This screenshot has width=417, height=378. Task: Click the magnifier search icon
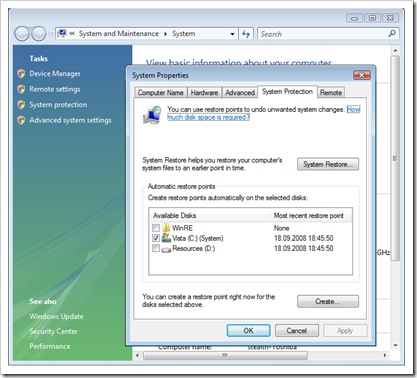point(392,33)
